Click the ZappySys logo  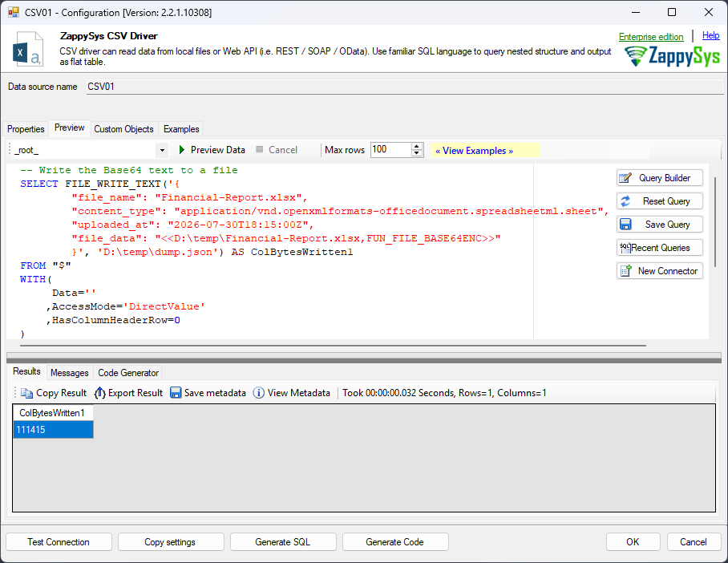point(672,56)
